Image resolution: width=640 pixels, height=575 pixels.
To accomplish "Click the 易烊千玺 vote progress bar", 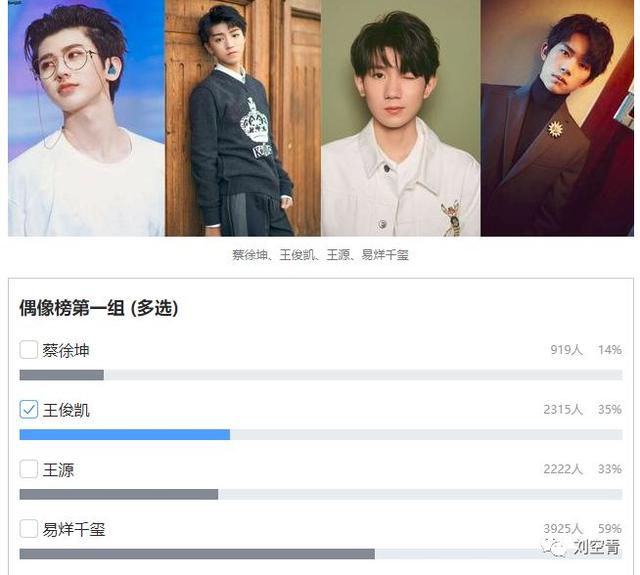I will point(321,554).
